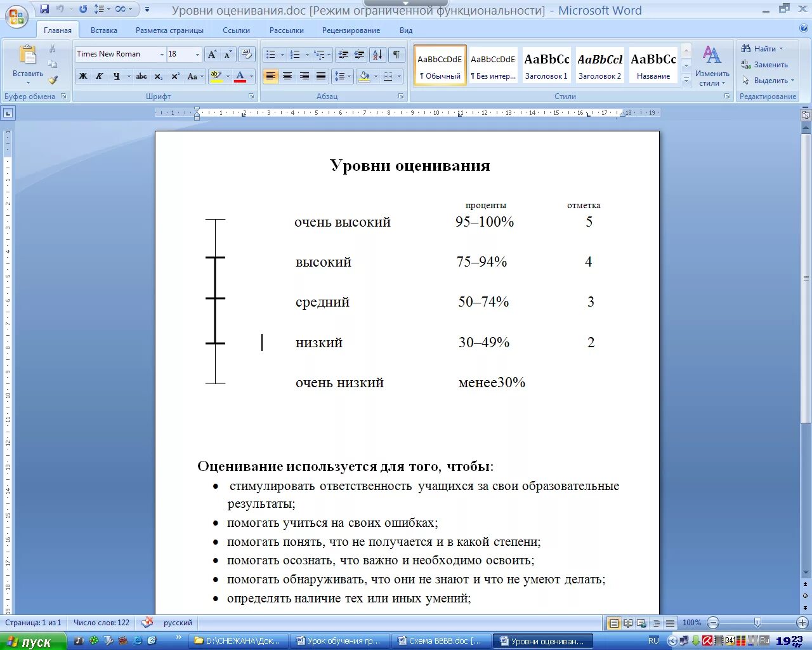Cut the selection with the scissors icon

pyautogui.click(x=53, y=49)
